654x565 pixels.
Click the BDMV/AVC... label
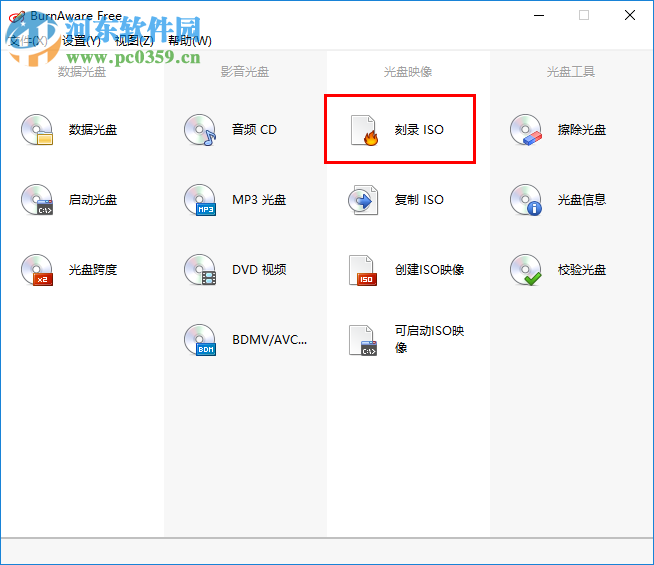tap(269, 340)
